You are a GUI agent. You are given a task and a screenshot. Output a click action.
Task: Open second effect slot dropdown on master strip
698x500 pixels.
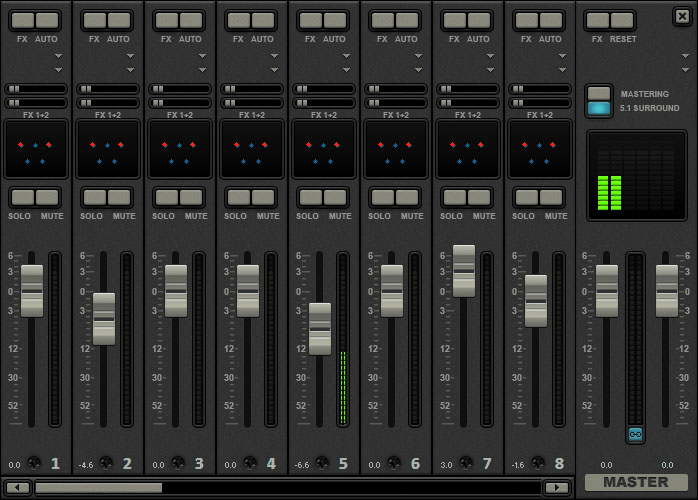[686, 70]
